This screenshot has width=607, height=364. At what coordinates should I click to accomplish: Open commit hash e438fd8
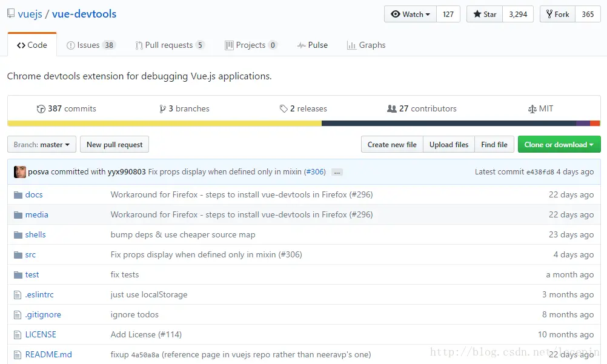(540, 172)
